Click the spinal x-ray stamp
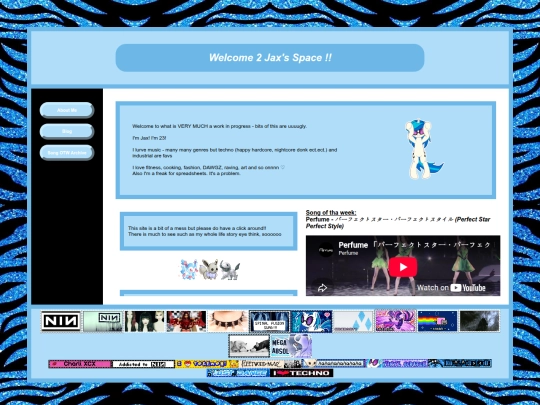Viewport: 540px width, 405px height. [x=270, y=321]
